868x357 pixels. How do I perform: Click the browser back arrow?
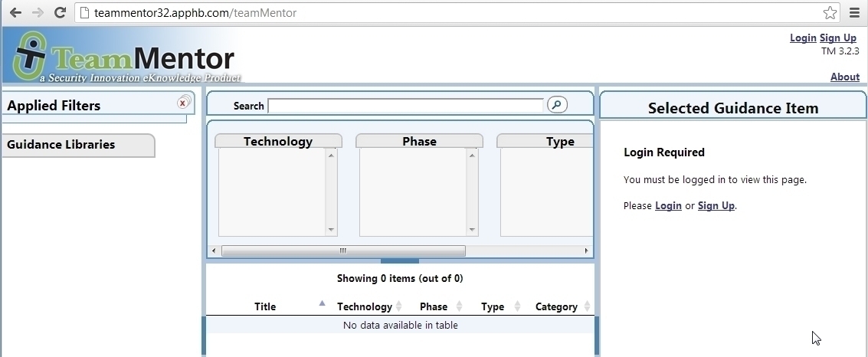tap(15, 13)
